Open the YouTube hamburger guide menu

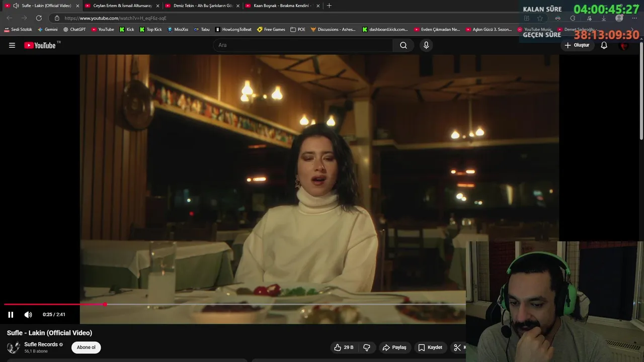(x=12, y=45)
